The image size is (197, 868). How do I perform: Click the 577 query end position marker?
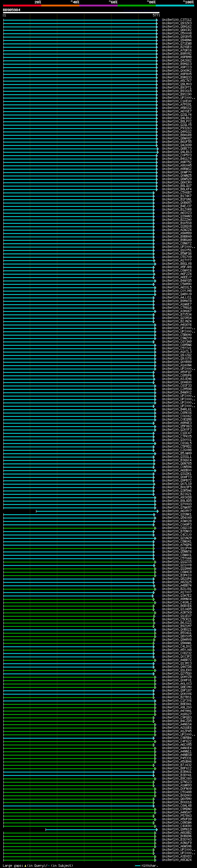click(x=155, y=15)
